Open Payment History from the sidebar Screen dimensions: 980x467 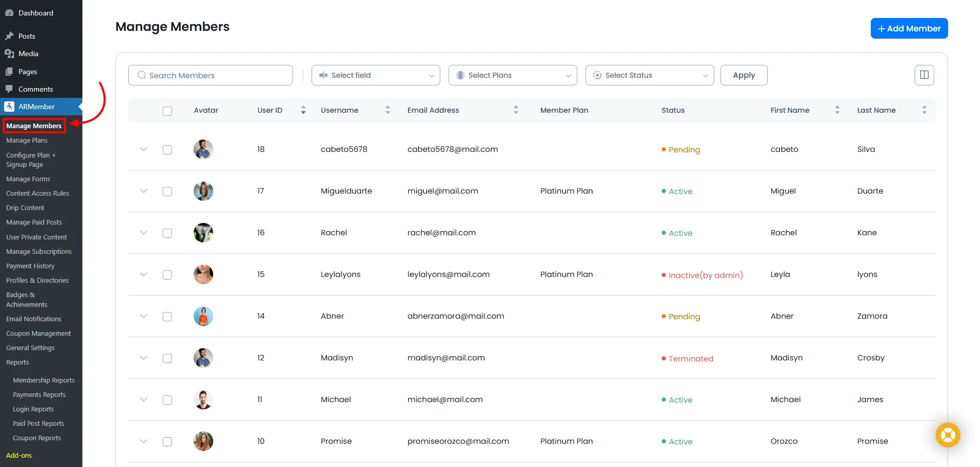pos(30,266)
